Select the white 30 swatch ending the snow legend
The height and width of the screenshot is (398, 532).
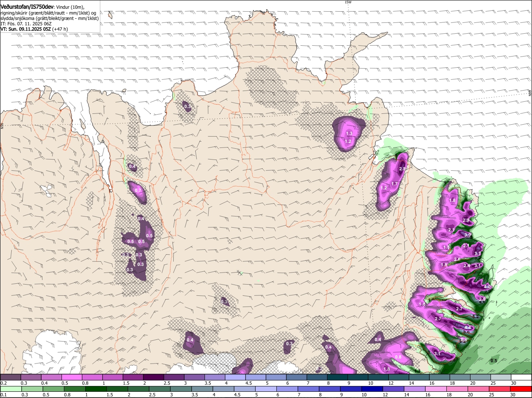point(521,377)
